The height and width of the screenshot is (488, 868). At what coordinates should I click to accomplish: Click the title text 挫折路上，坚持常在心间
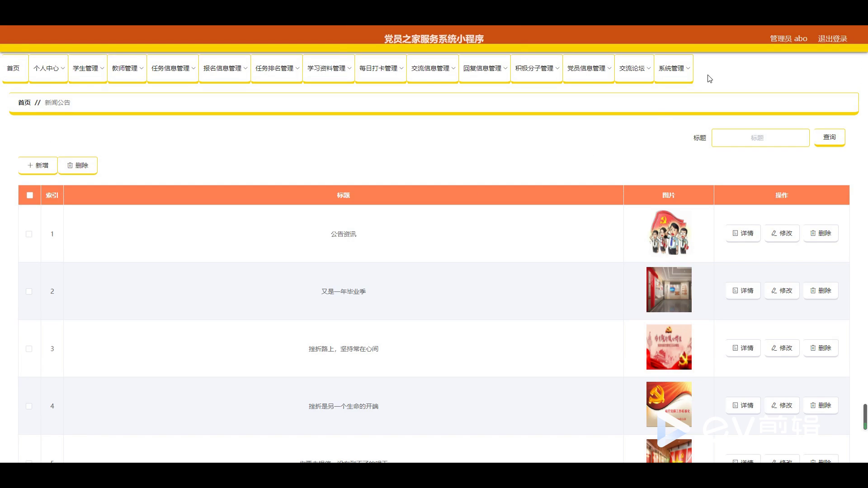343,349
